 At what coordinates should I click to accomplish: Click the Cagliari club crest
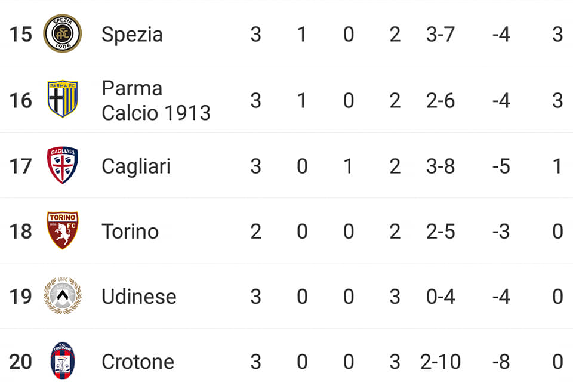point(63,165)
